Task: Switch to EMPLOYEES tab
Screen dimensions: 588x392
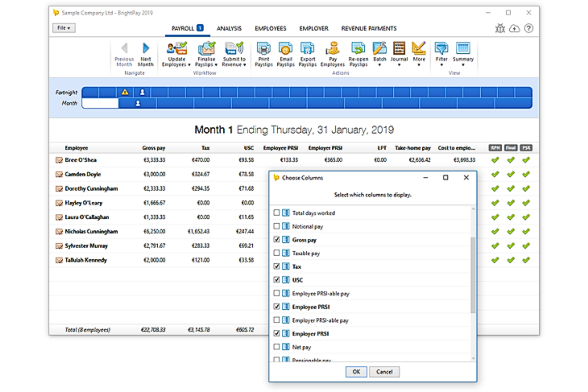Action: point(271,28)
